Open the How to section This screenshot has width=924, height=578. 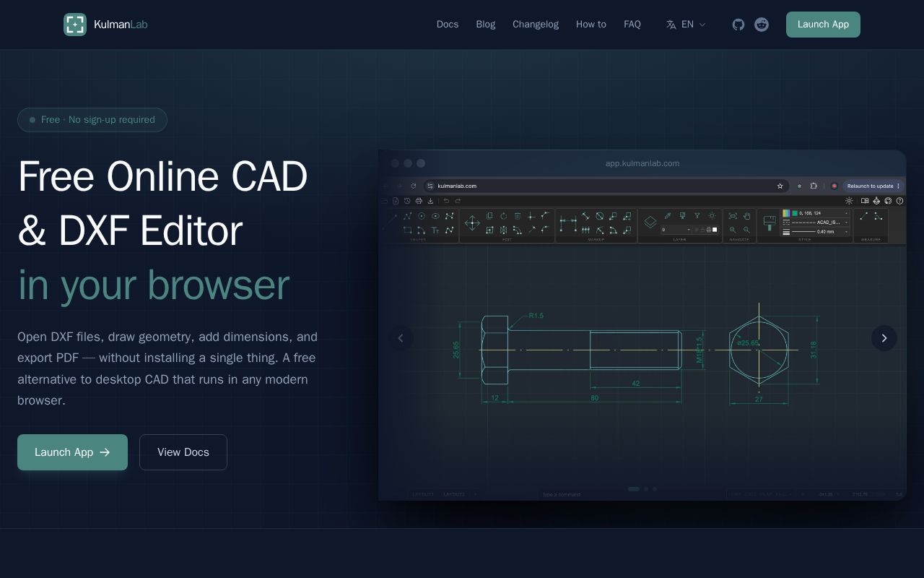tap(591, 25)
